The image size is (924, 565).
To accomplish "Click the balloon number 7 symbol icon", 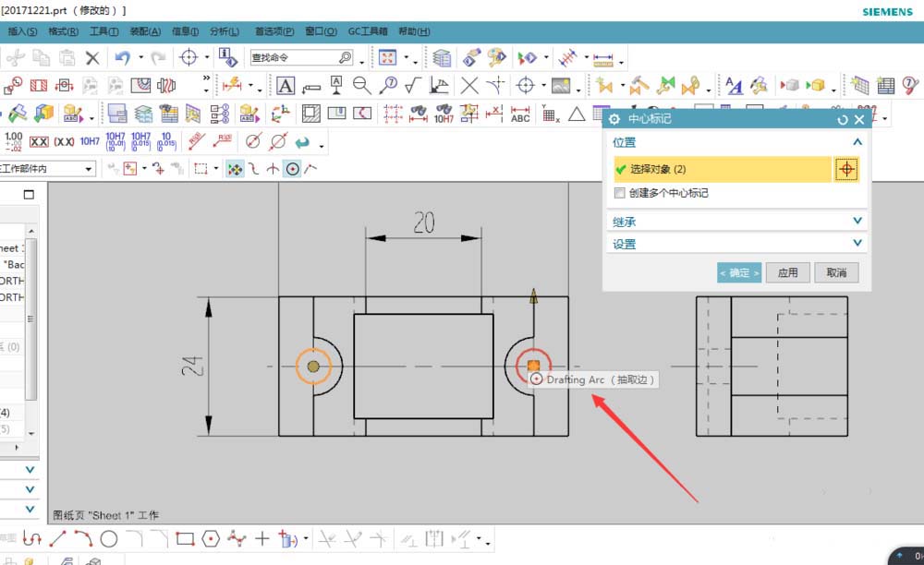I will (388, 86).
